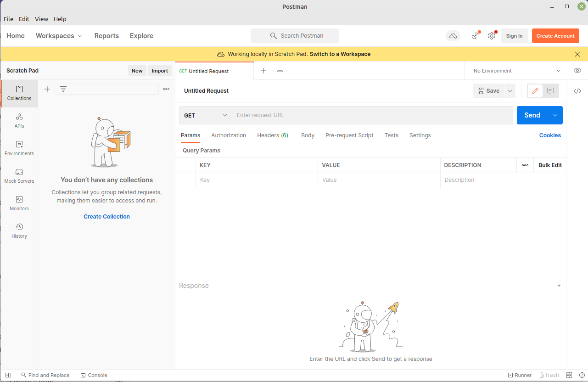
Task: Switch to the Authorization tab
Action: (x=229, y=135)
